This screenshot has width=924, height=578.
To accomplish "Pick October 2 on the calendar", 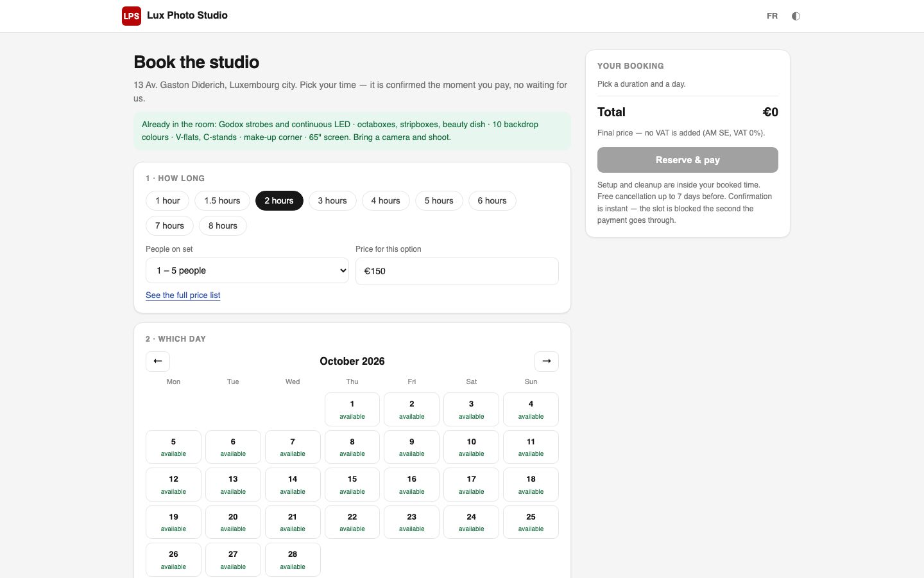I will (x=412, y=409).
